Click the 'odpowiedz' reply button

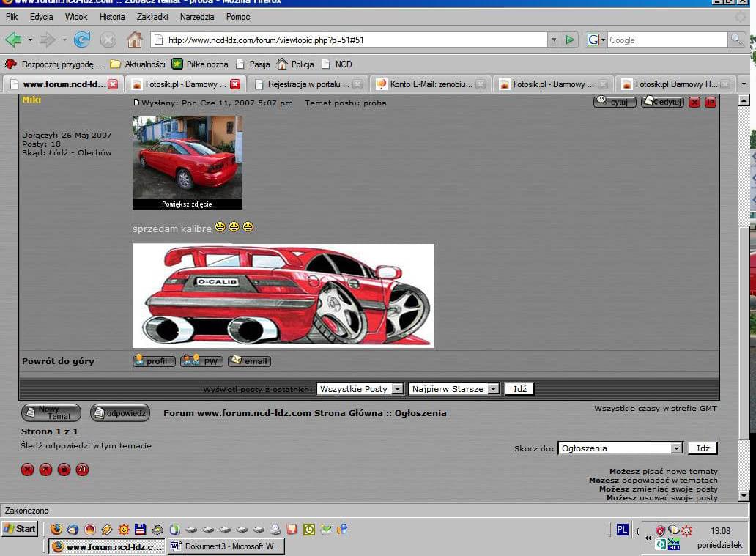point(119,413)
